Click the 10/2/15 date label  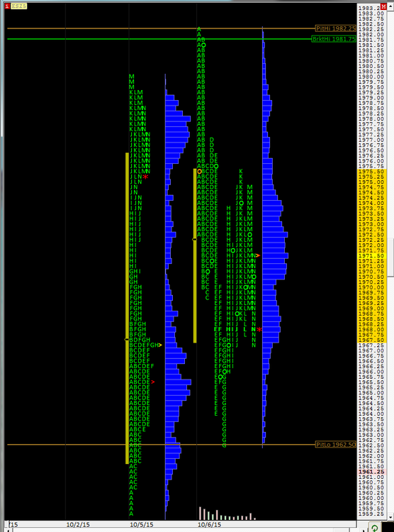pyautogui.click(x=78, y=524)
